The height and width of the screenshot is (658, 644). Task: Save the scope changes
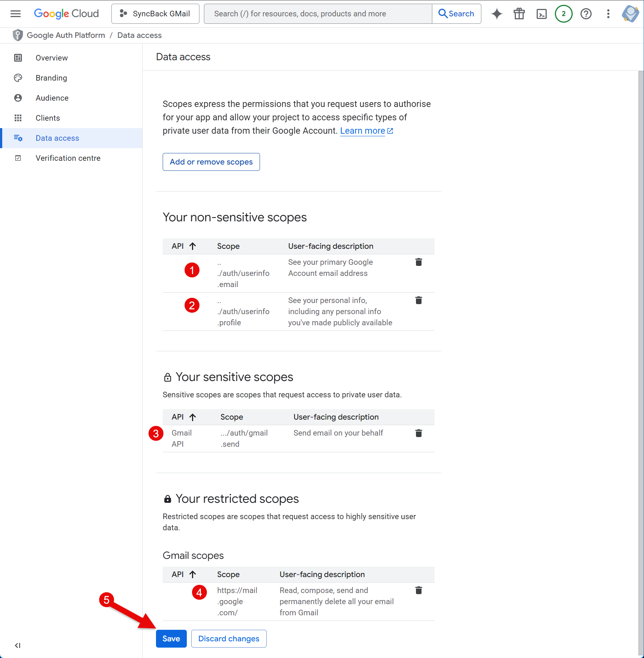point(171,639)
